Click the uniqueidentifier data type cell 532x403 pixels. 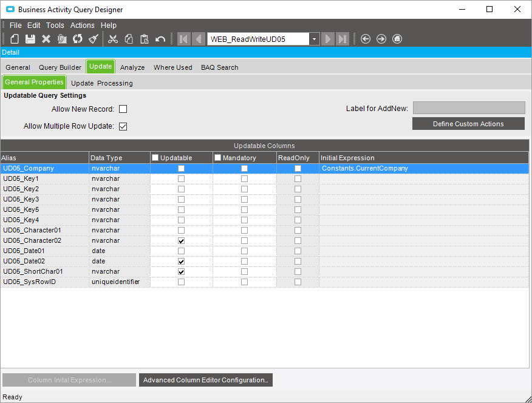point(120,282)
